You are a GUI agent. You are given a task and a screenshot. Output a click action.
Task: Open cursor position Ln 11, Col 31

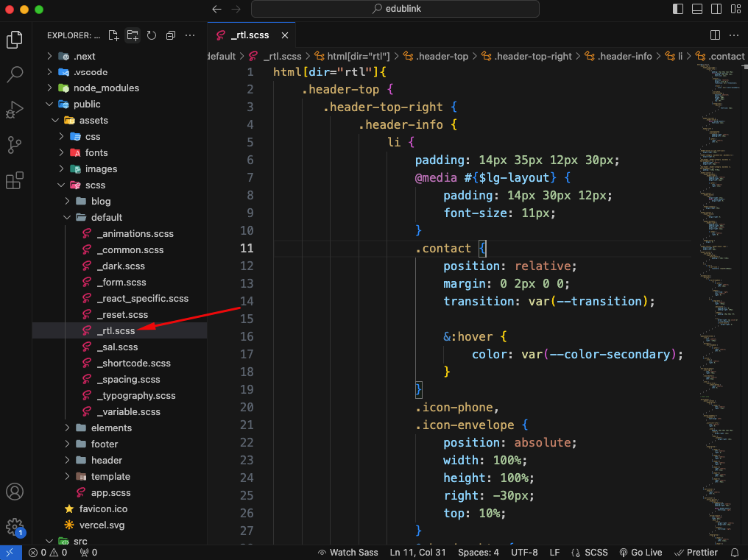(x=418, y=553)
